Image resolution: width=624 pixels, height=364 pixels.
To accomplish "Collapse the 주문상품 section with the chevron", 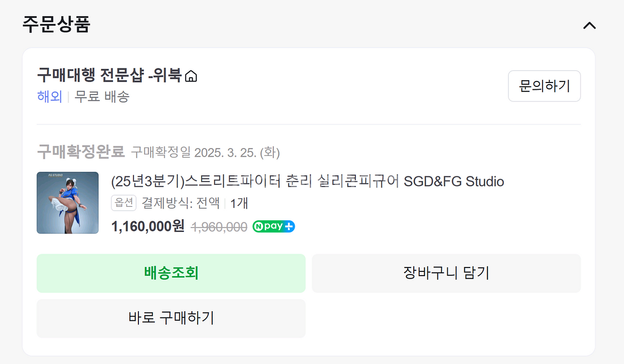I will pos(589,25).
